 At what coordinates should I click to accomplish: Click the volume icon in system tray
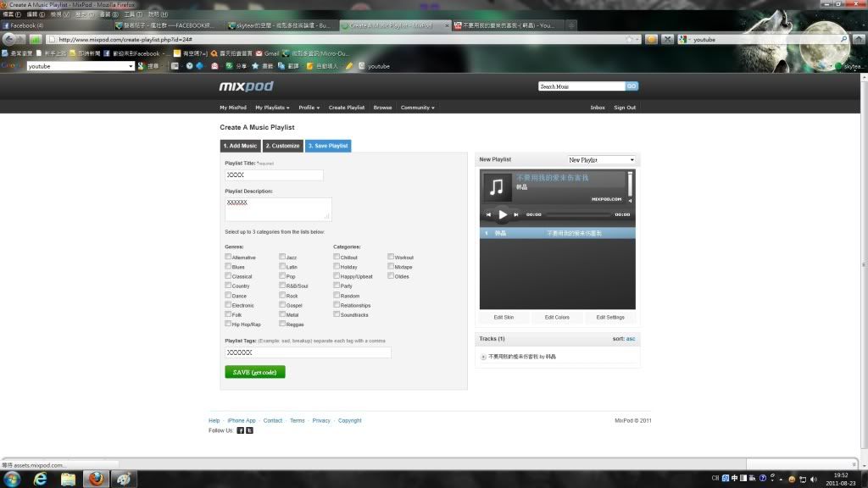pyautogui.click(x=814, y=480)
